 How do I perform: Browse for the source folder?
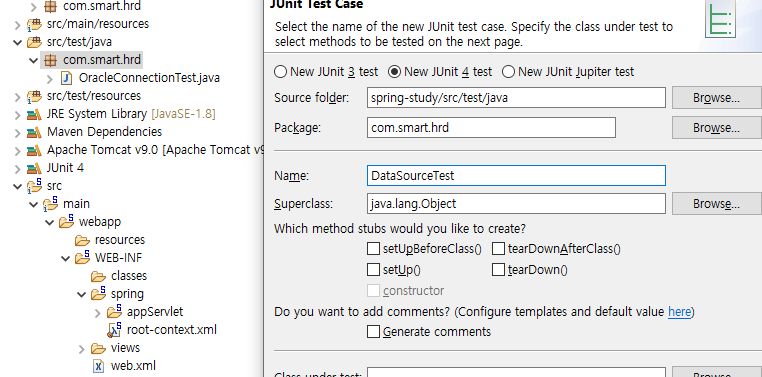tap(716, 98)
